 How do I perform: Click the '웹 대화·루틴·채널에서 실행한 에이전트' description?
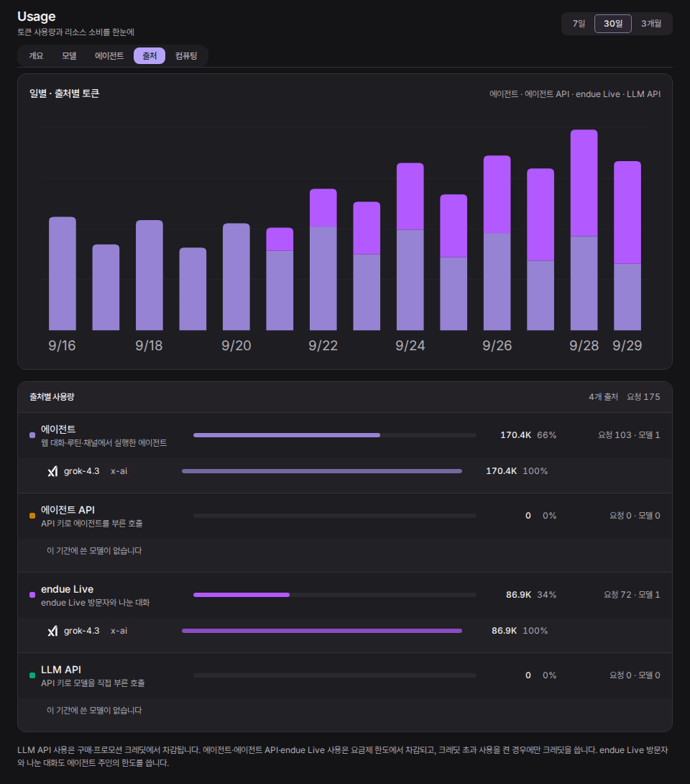click(x=104, y=443)
